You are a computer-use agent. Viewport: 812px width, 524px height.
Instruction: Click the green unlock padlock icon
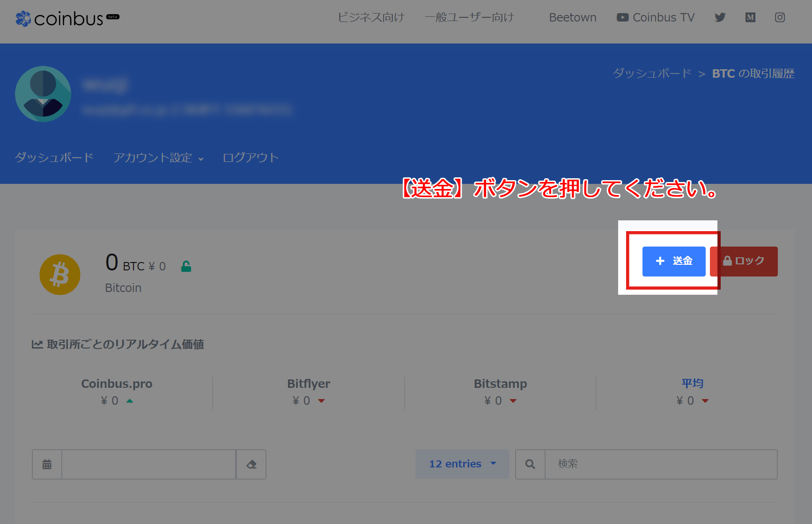tap(186, 266)
